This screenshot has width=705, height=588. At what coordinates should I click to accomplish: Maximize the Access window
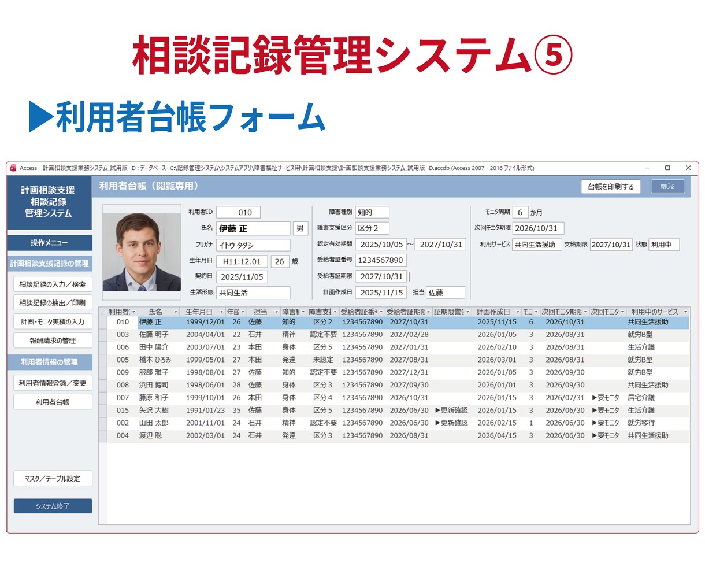coord(667,168)
